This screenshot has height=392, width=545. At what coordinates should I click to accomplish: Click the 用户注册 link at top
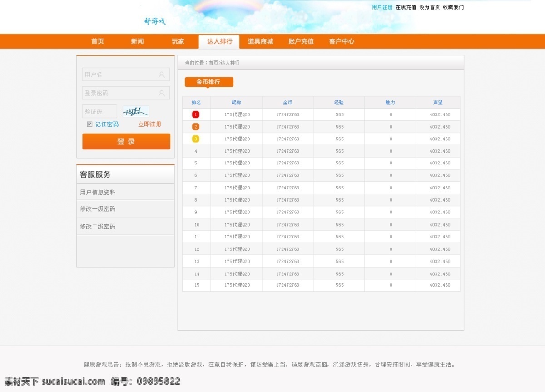tap(382, 7)
